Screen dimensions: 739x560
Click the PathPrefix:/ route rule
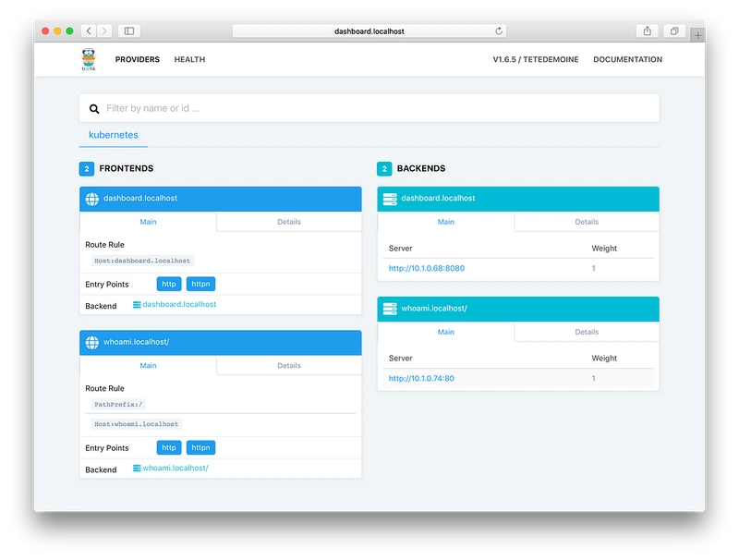pos(118,405)
